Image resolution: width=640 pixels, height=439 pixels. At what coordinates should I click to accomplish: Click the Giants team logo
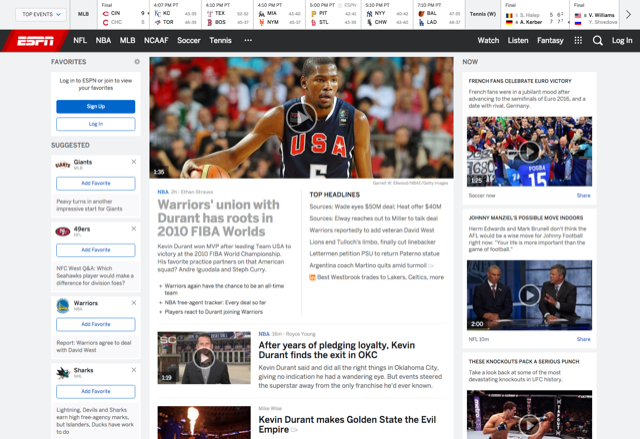pyautogui.click(x=63, y=165)
